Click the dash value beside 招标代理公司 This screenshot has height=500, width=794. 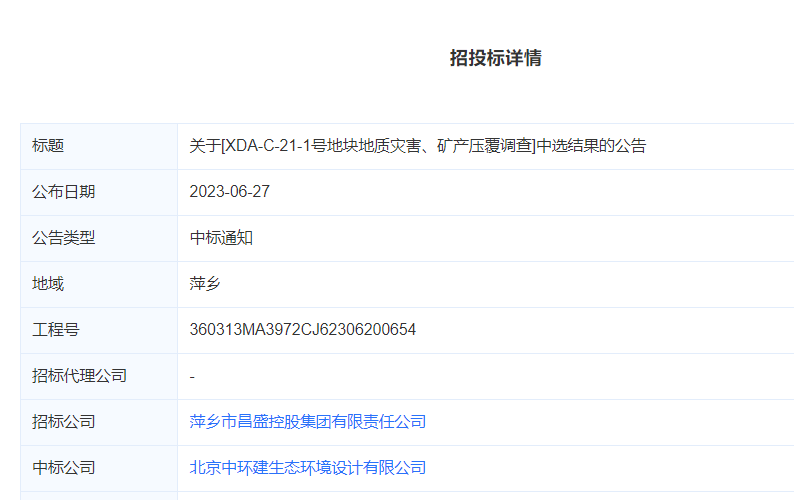pyautogui.click(x=192, y=376)
